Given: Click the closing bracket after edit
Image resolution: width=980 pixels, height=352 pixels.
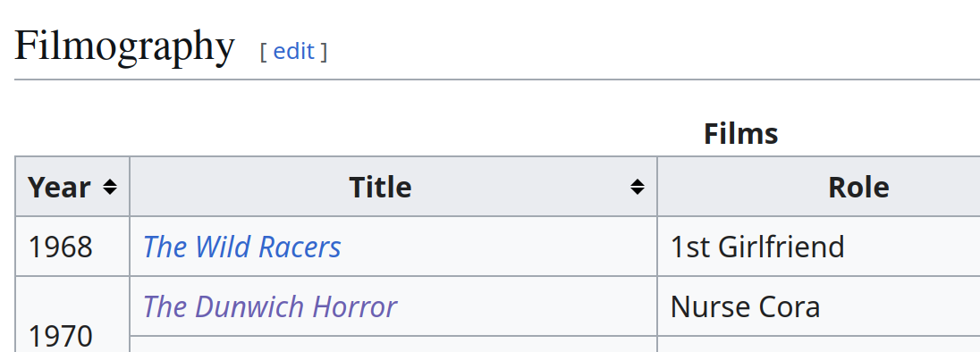Looking at the screenshot, I should tap(324, 52).
